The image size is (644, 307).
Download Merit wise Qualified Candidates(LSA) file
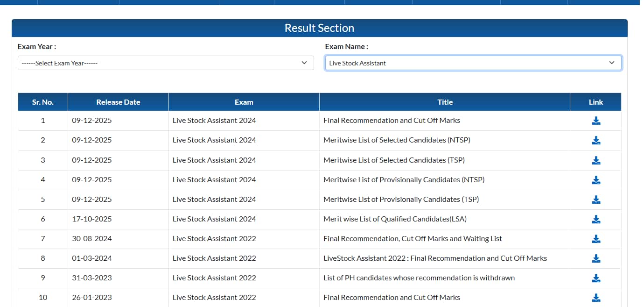click(x=595, y=219)
